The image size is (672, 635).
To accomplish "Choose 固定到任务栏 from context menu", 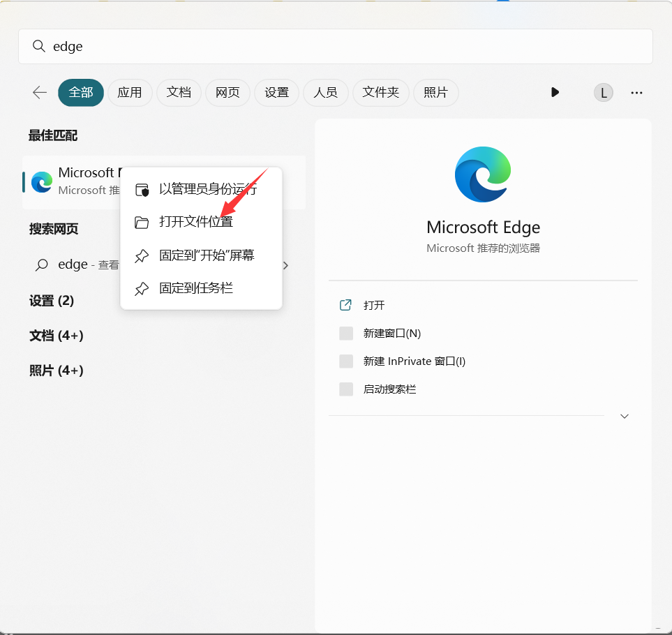I will pos(202,288).
